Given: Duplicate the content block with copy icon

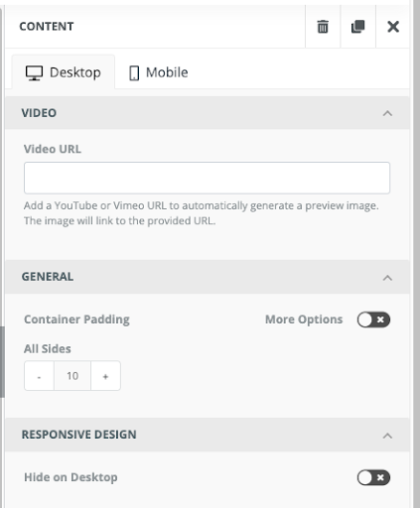Looking at the screenshot, I should pyautogui.click(x=357, y=27).
